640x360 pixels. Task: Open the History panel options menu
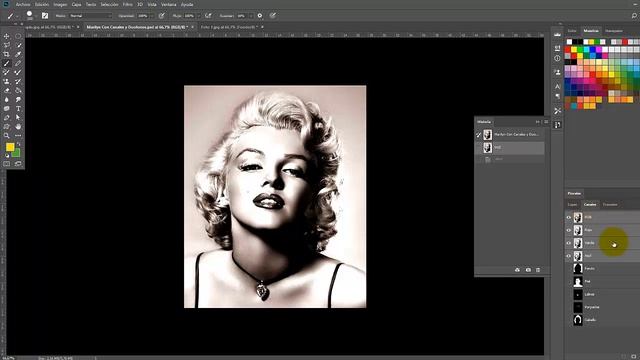point(546,122)
